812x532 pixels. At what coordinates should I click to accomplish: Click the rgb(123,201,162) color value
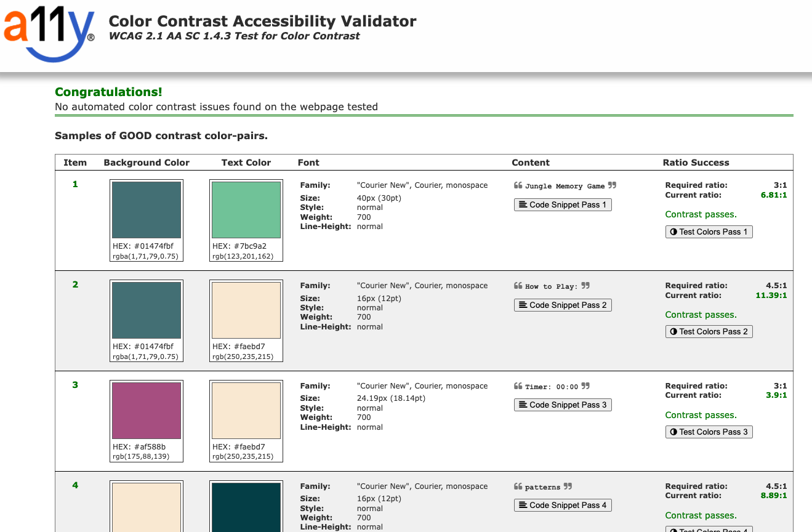(x=243, y=256)
